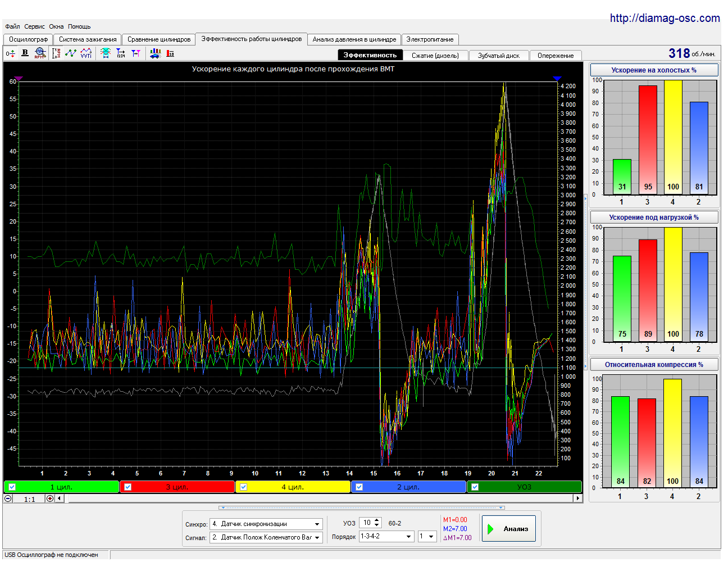Toggle the RPM scale bracket icon
This screenshot has height=562, width=728.
[x=56, y=53]
